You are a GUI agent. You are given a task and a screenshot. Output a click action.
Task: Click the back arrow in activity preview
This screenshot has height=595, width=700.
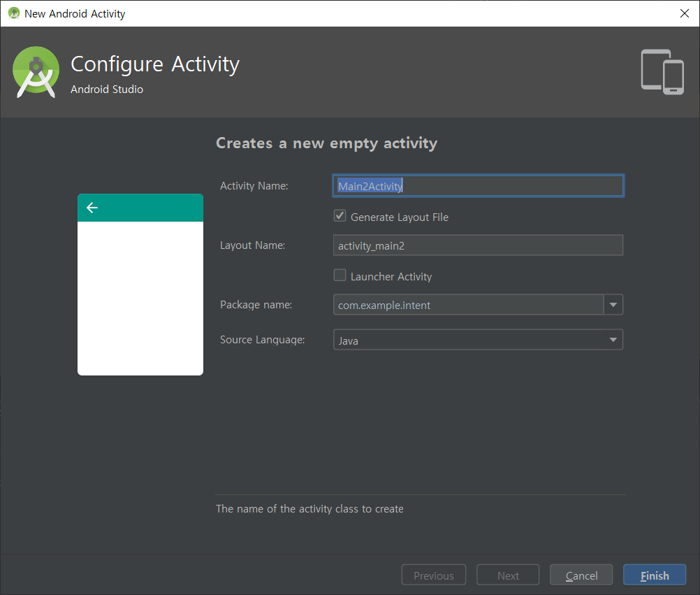(92, 207)
